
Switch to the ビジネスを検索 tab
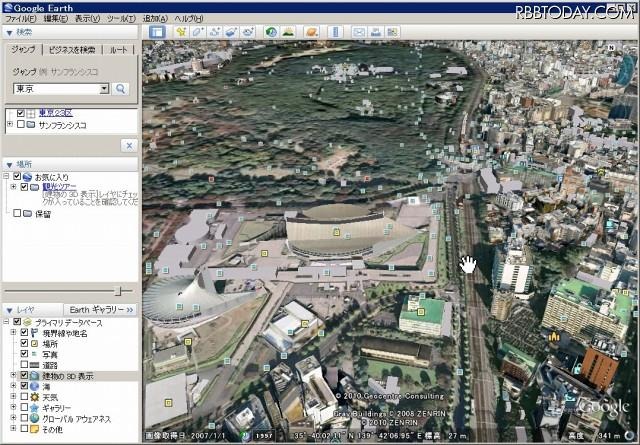pos(72,49)
